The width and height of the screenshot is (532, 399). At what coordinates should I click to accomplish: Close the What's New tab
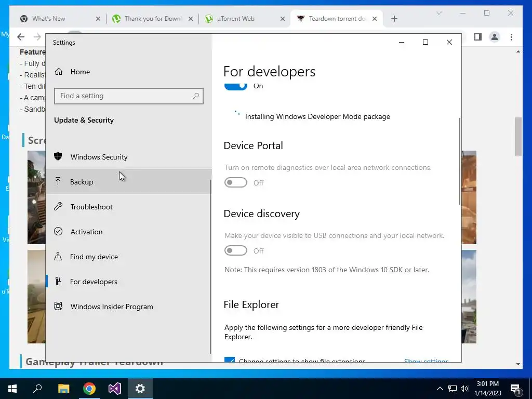pos(98,19)
